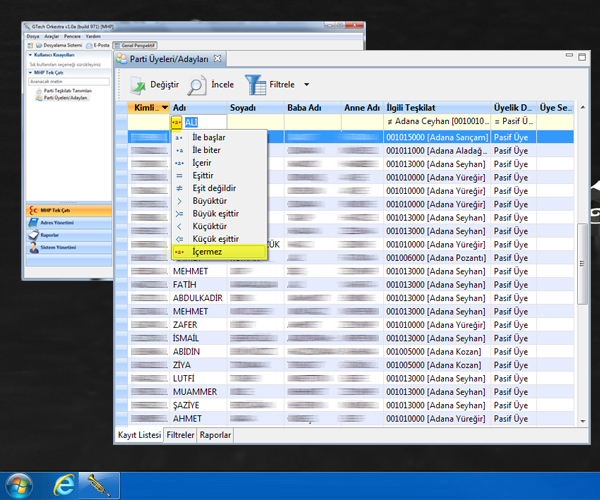
Task: Click the Üye Se.. column header
Action: [556, 108]
